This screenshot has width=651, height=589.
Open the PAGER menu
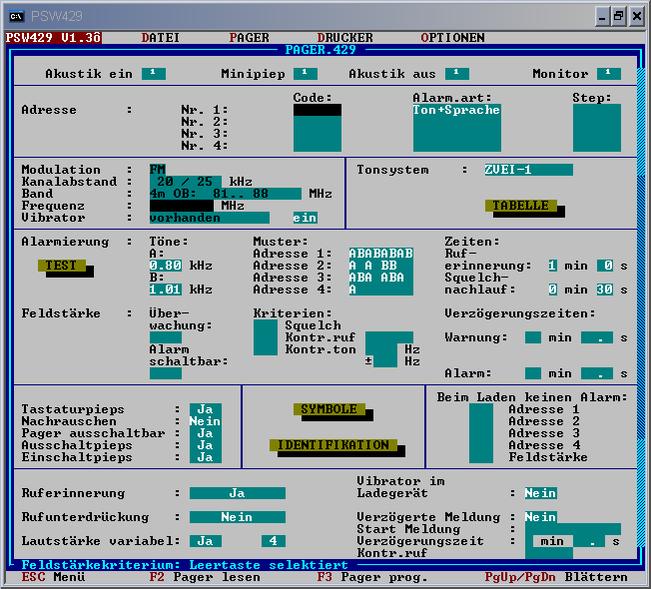click(x=249, y=38)
